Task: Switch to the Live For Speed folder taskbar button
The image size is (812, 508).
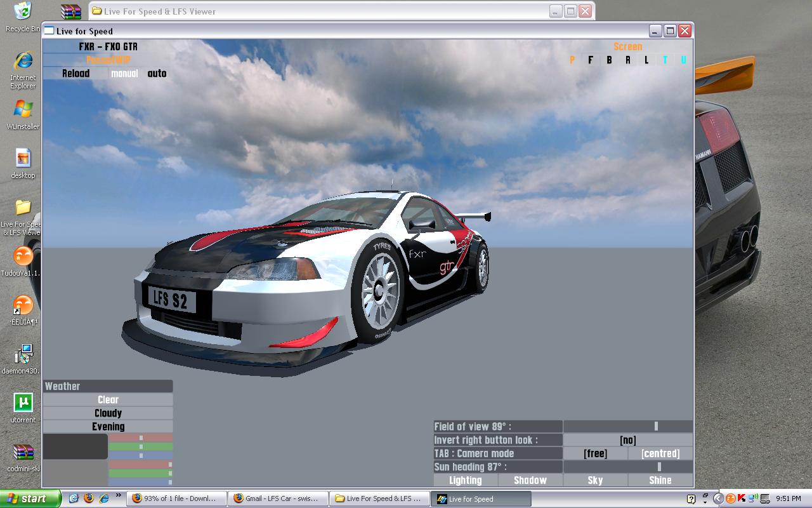Action: click(x=380, y=498)
